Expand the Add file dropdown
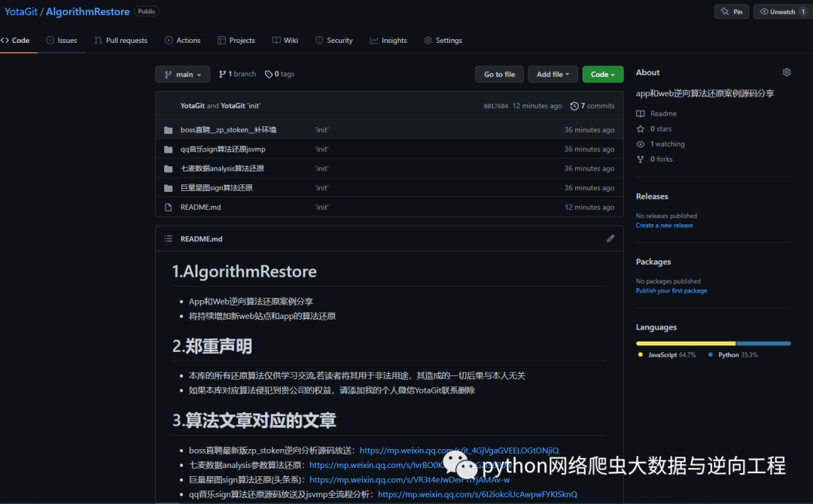813x504 pixels. click(553, 74)
